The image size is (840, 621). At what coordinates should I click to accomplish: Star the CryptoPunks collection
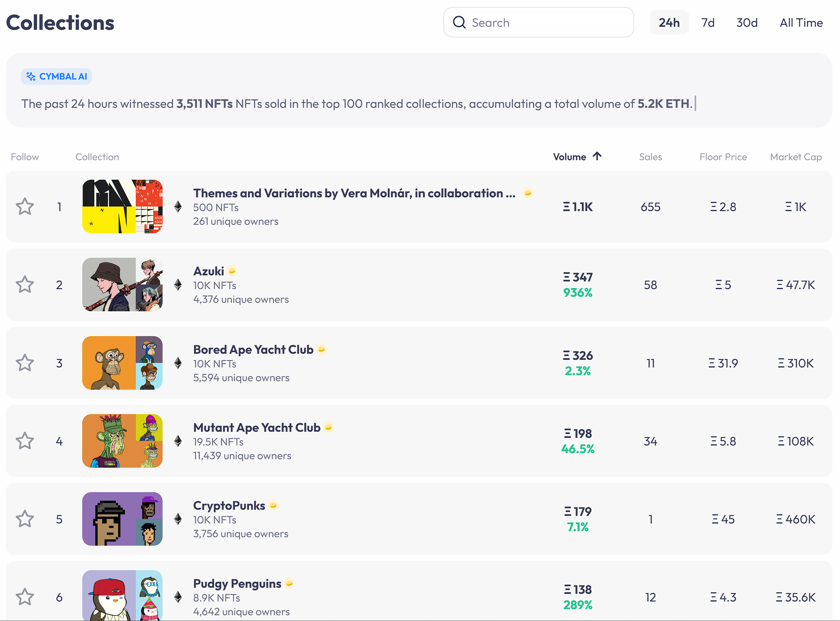click(25, 519)
